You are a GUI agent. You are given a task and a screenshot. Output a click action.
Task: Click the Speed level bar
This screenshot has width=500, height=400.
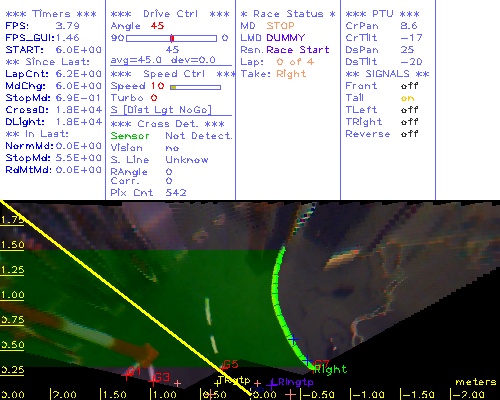195,87
